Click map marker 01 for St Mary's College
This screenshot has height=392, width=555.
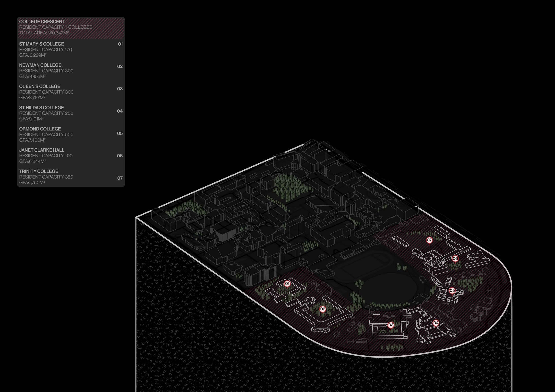pos(287,284)
